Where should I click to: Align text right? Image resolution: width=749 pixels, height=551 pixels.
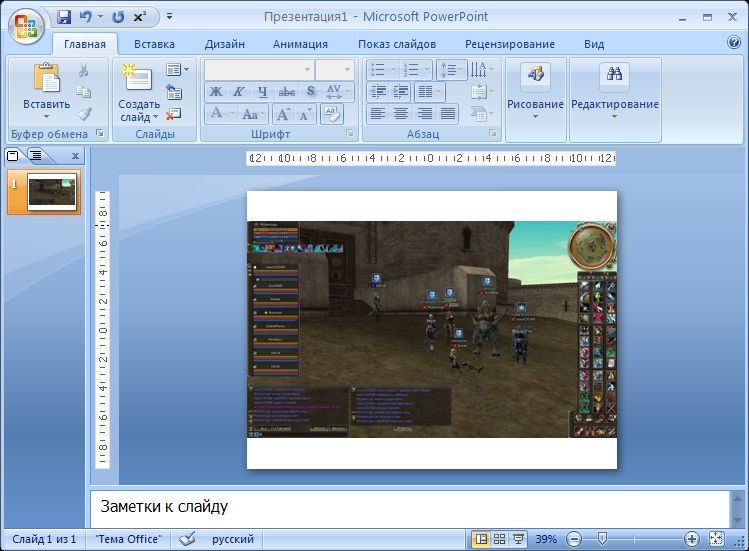[424, 114]
